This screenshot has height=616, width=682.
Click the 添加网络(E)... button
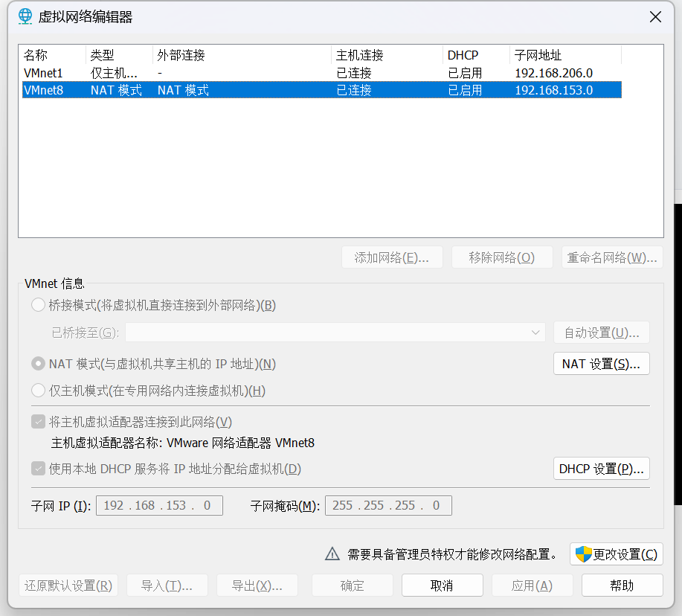tap(393, 257)
